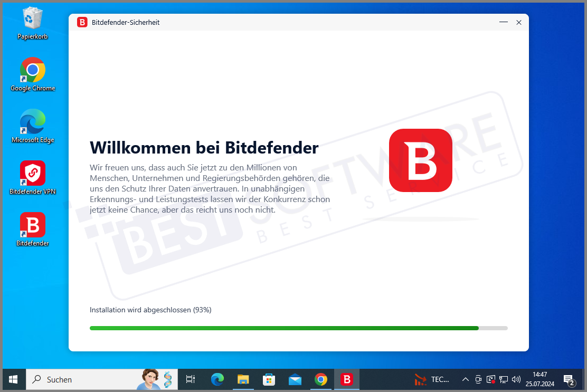Open Microsoft Store from the taskbar
The image size is (587, 392).
(x=269, y=379)
